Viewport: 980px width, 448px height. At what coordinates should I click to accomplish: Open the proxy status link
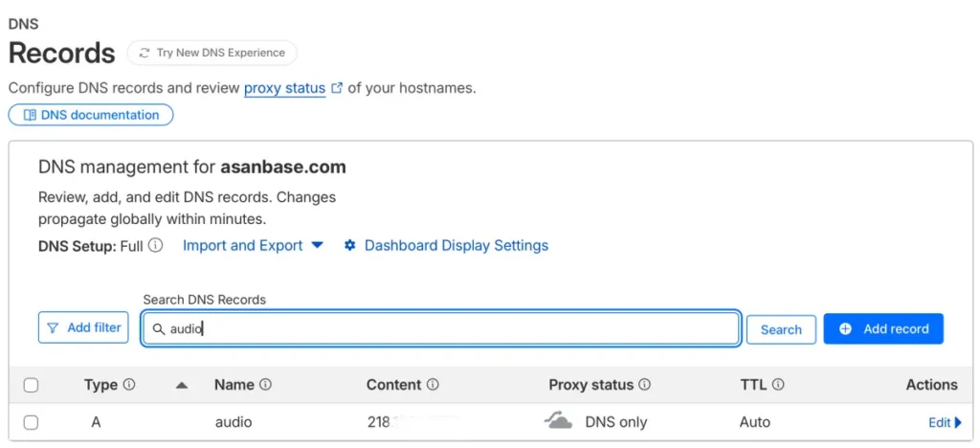284,88
